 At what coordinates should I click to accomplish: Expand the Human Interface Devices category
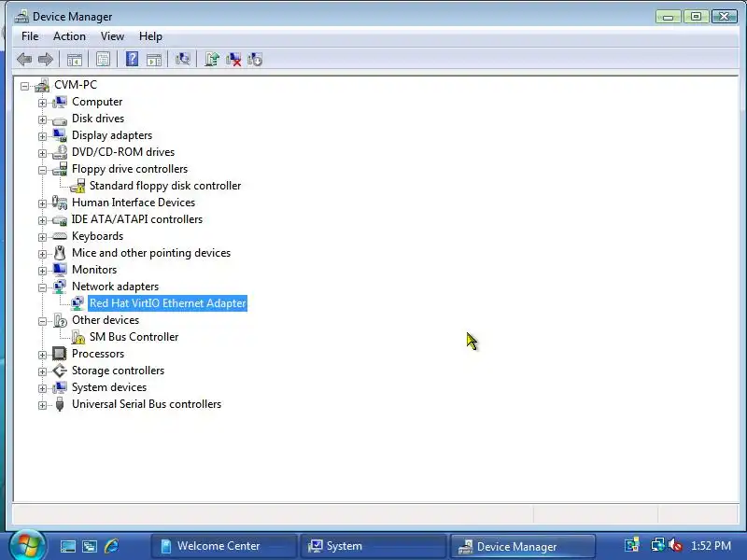coord(42,203)
